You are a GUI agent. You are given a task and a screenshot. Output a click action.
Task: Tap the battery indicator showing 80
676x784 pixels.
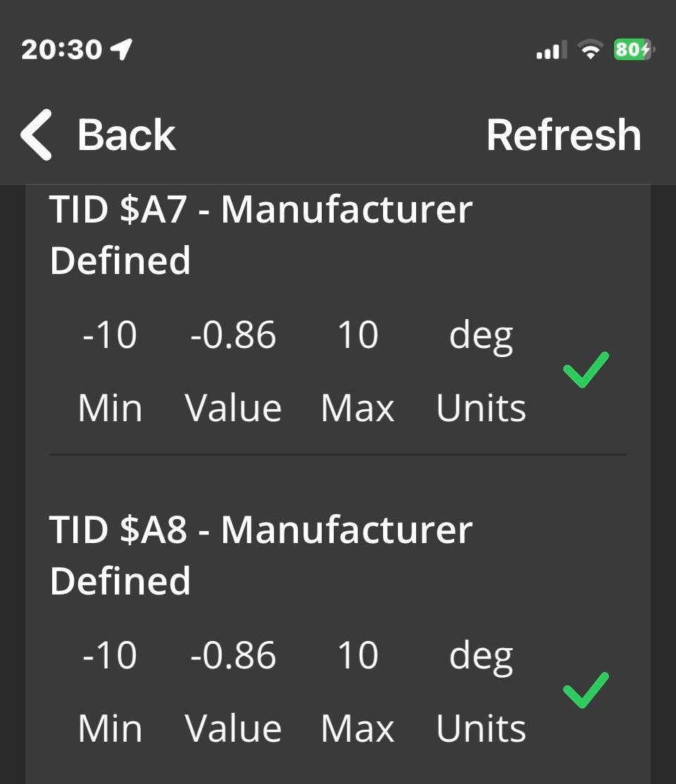pyautogui.click(x=633, y=50)
